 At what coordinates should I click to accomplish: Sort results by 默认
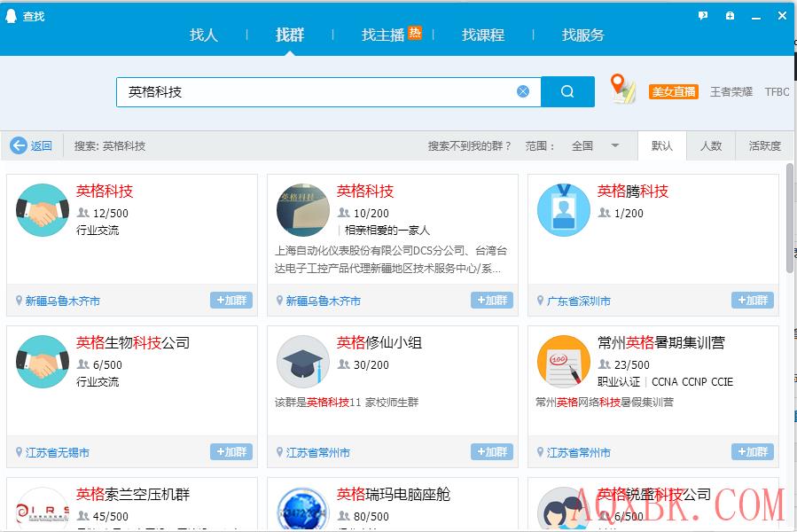tap(661, 146)
